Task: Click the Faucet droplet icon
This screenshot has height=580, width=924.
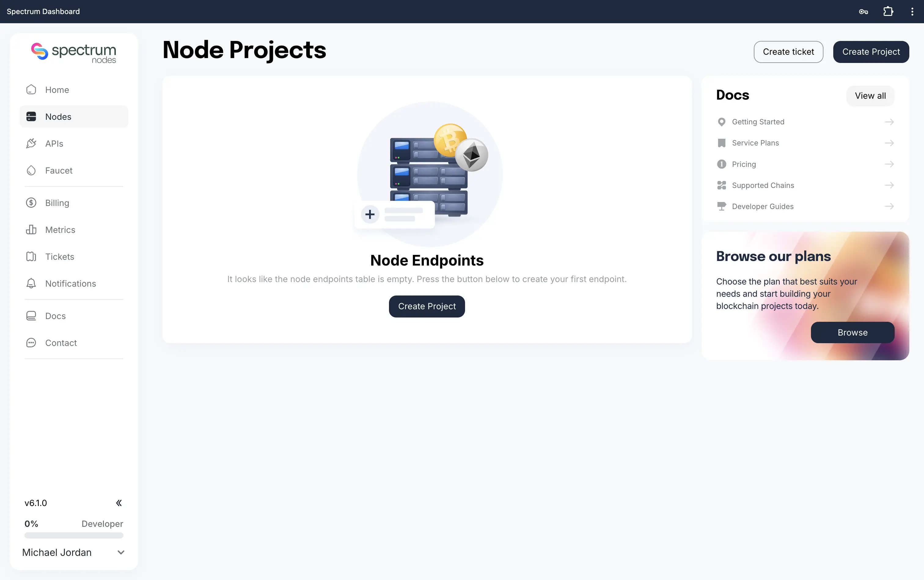Action: [x=31, y=170]
